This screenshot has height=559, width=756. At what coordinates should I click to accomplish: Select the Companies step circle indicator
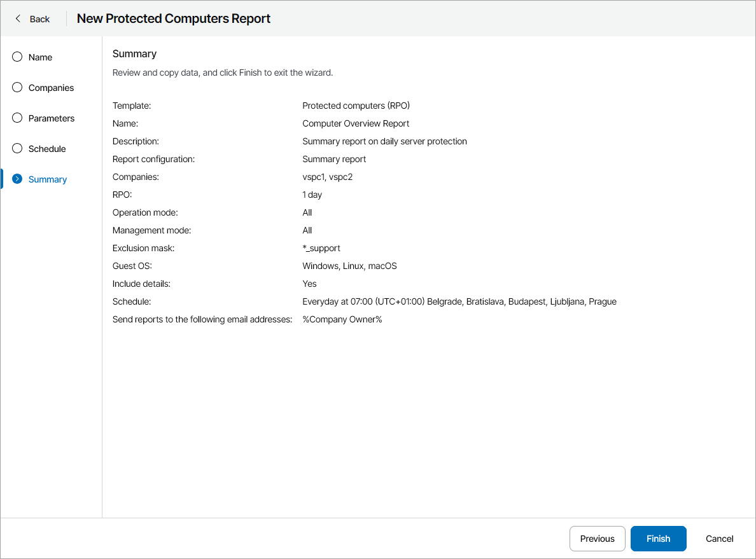(x=17, y=87)
